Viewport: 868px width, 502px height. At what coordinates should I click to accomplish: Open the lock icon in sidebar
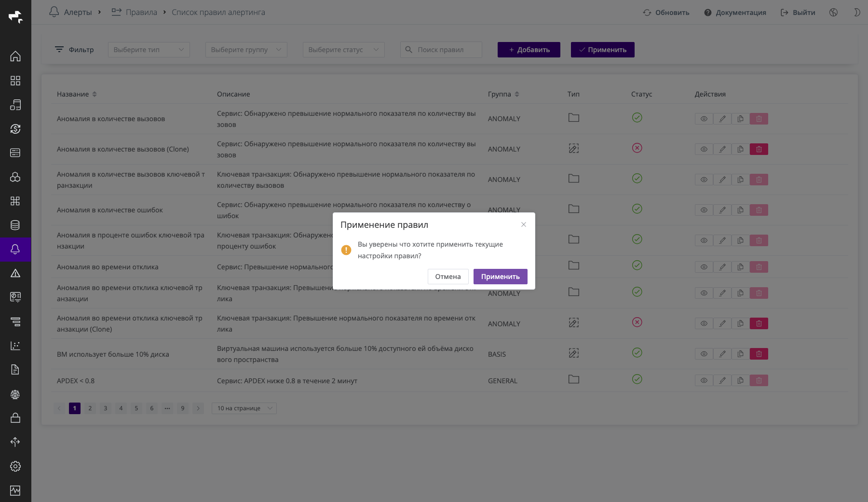(x=15, y=418)
